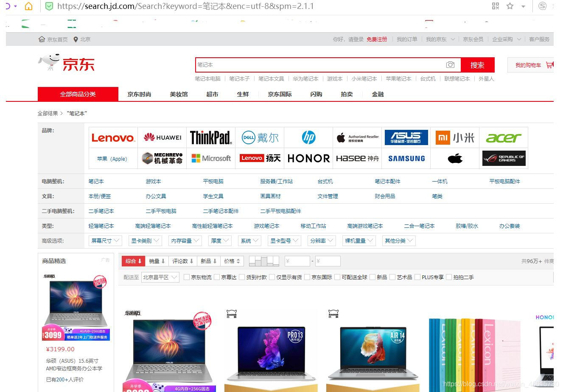The height and width of the screenshot is (392, 563).
Task: Open the 显卡型号 dropdown
Action: tap(284, 241)
